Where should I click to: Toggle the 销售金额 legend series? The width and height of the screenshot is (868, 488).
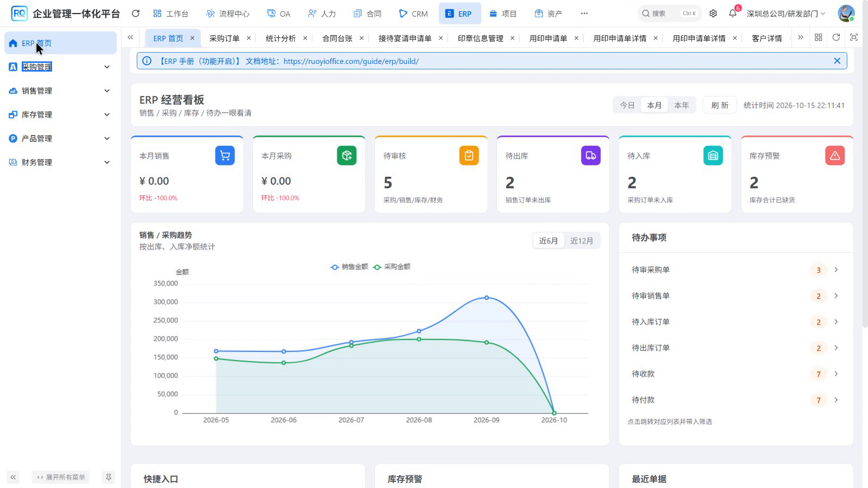coord(349,267)
